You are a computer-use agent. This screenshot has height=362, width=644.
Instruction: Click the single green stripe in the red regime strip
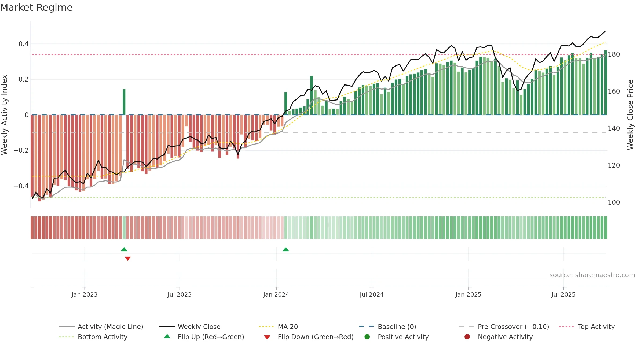124,228
